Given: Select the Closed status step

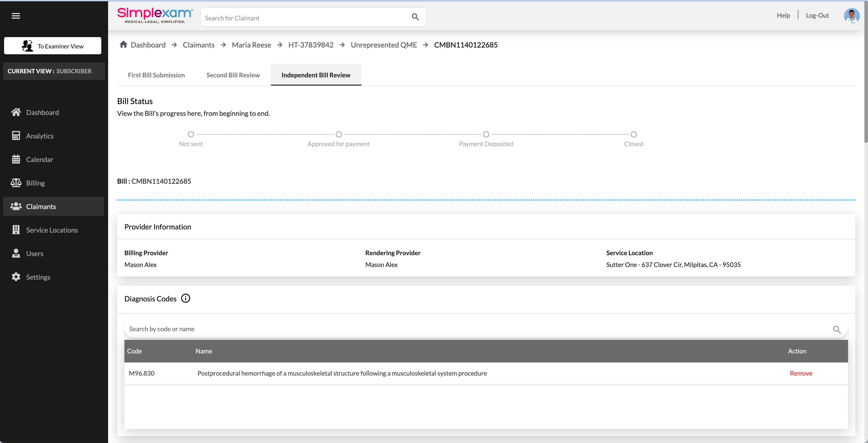Looking at the screenshot, I should (633, 135).
